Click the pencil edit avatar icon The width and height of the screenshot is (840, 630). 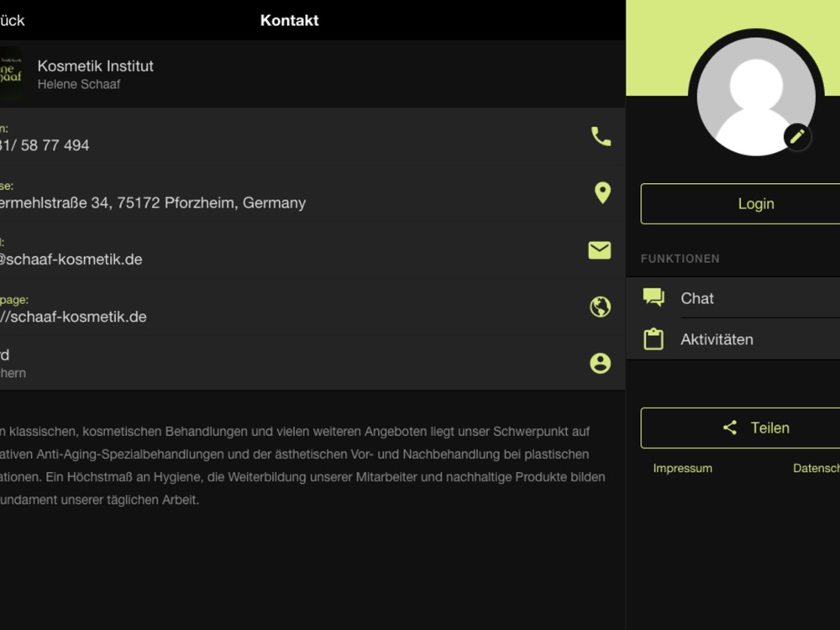(797, 137)
